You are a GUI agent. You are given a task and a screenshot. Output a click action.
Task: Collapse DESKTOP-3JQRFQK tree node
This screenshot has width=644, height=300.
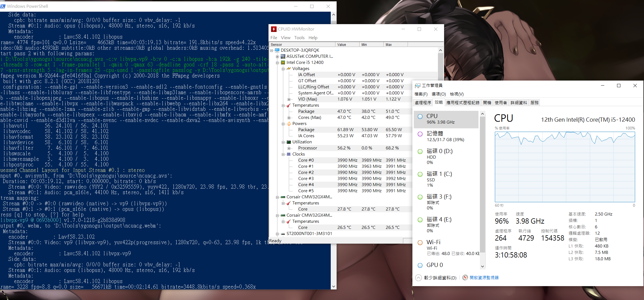[x=272, y=50]
